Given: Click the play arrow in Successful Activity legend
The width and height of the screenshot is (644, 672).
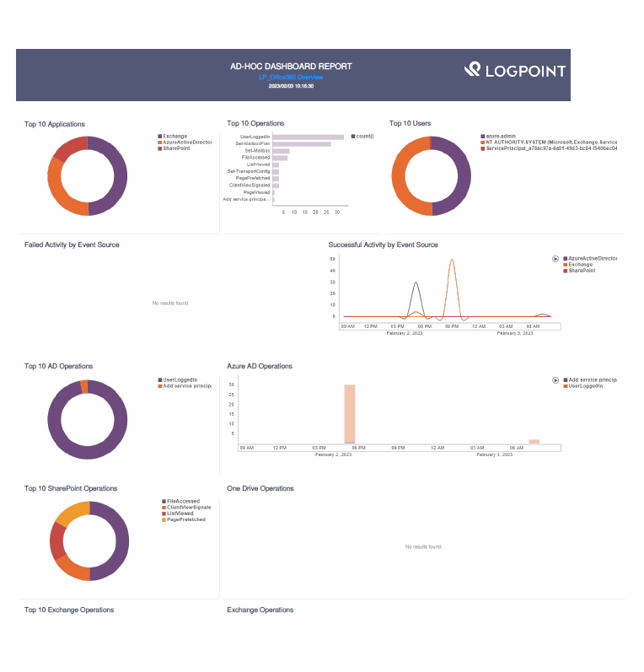Looking at the screenshot, I should click(x=555, y=259).
